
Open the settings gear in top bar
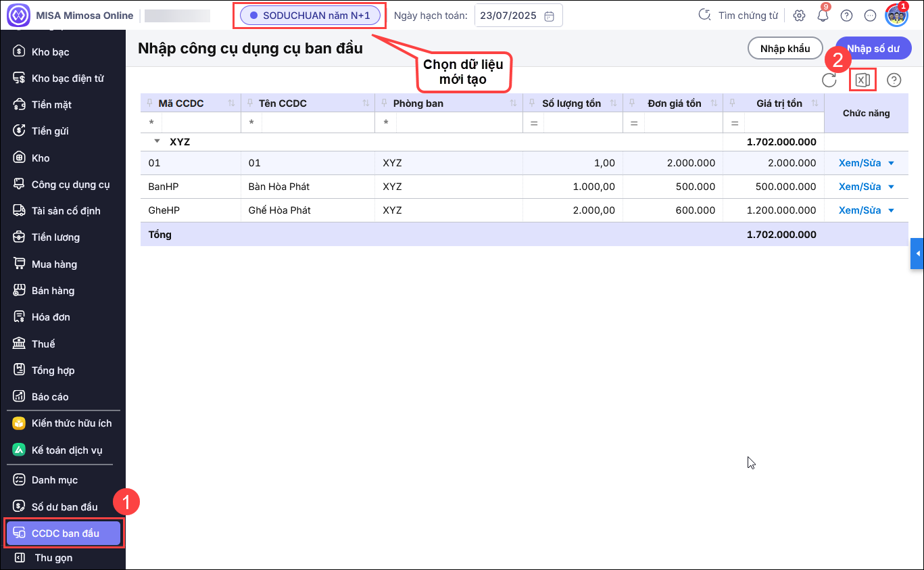799,16
